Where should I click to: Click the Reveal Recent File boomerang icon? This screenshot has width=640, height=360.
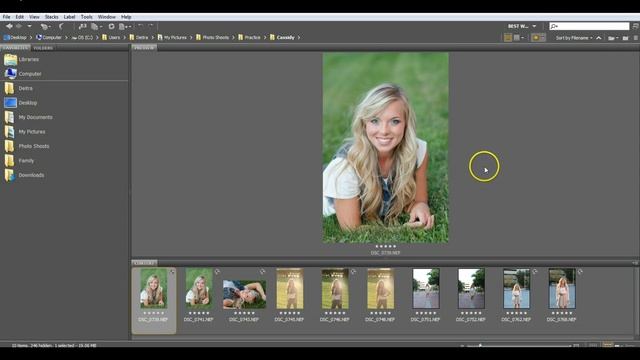coord(61,26)
